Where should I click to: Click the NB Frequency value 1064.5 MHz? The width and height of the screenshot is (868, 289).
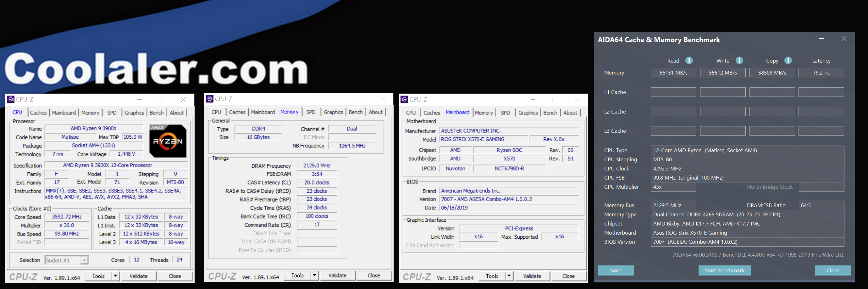(x=352, y=146)
